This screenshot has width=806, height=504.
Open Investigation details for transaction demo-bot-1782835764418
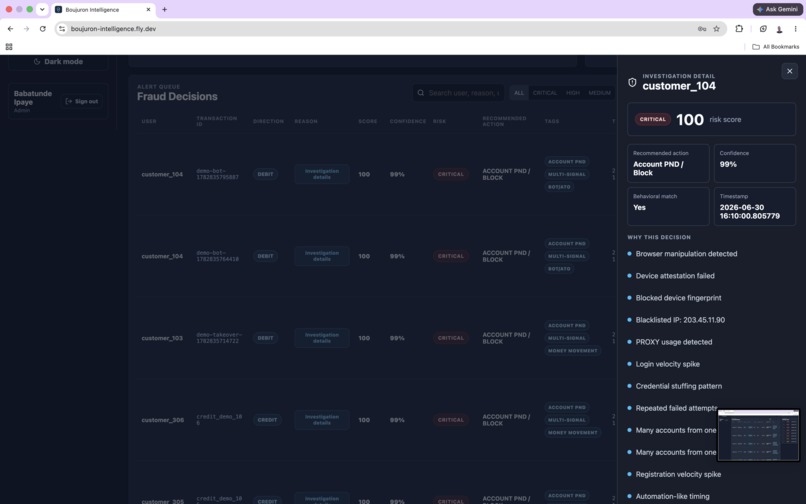(x=322, y=256)
